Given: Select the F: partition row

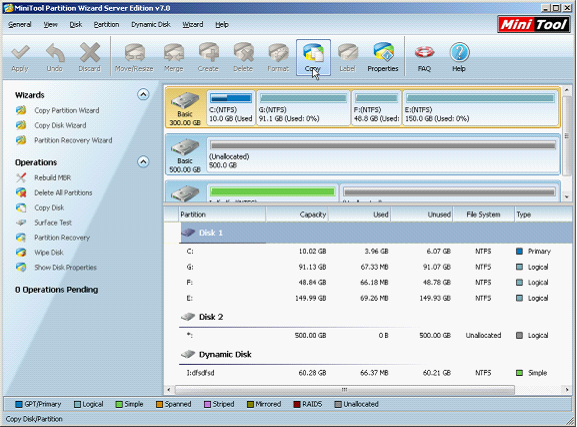Looking at the screenshot, I should click(368, 282).
